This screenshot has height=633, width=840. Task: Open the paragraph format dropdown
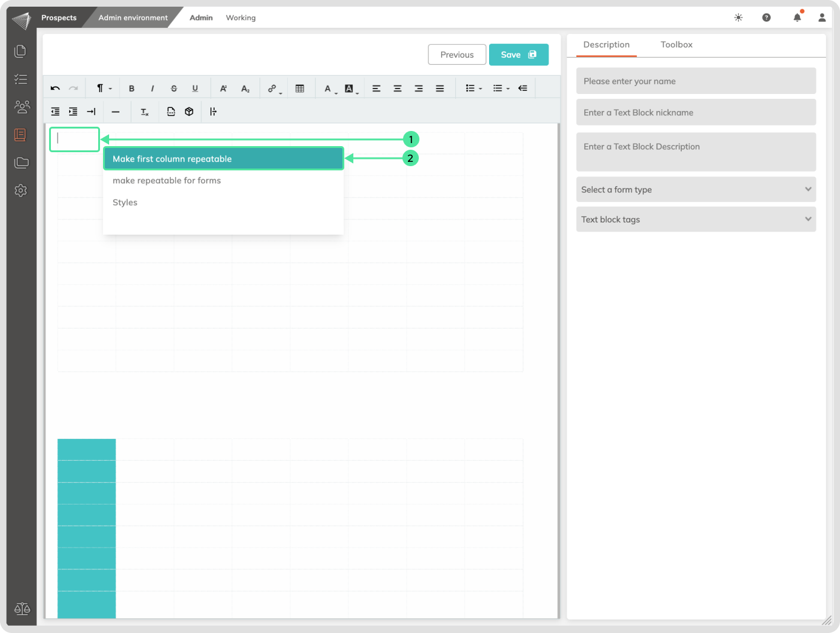click(x=104, y=89)
